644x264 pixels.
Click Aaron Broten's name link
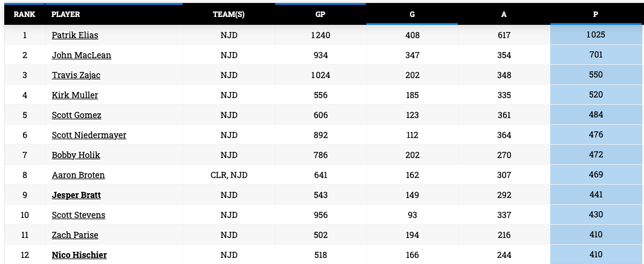79,175
